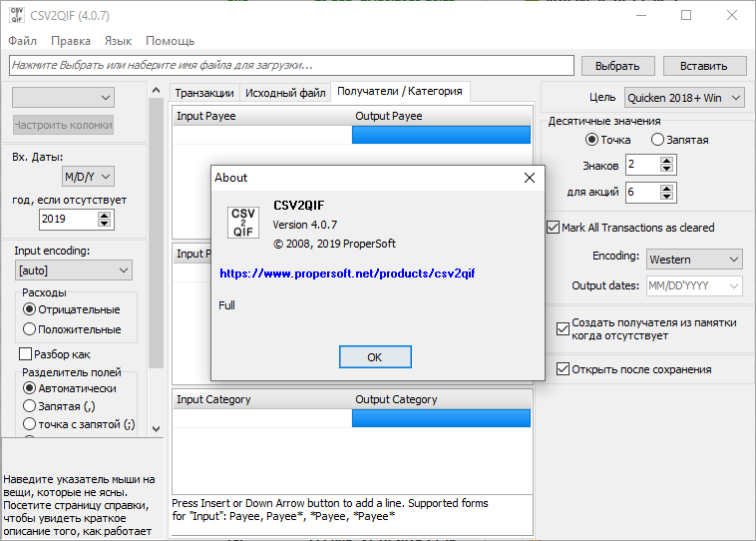Decrease the Знаков decimal places value
The width and height of the screenshot is (756, 541).
tap(667, 169)
